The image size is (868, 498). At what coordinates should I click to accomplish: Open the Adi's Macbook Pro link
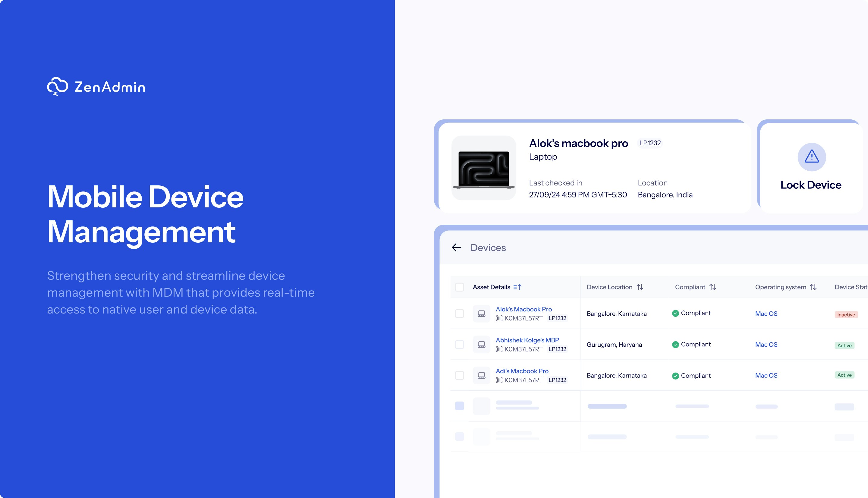[522, 371]
